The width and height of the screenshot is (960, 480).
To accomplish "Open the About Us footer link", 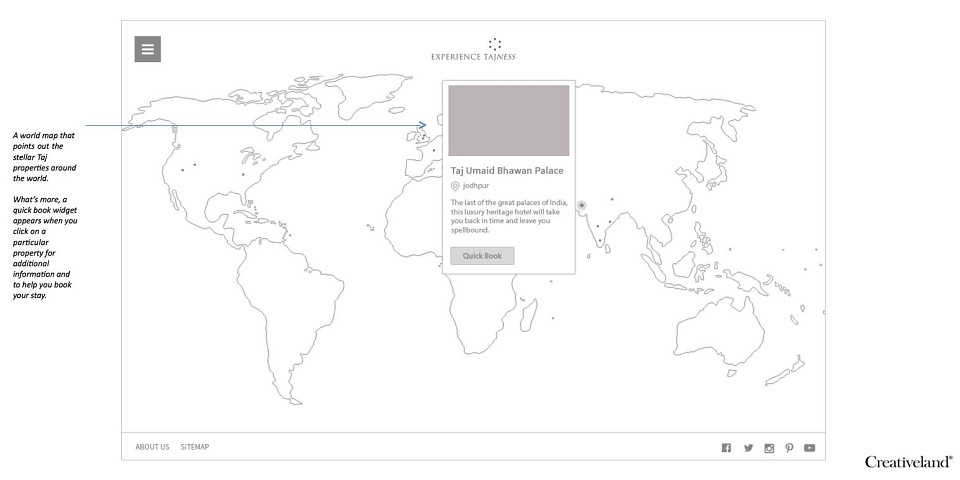I will (x=152, y=447).
